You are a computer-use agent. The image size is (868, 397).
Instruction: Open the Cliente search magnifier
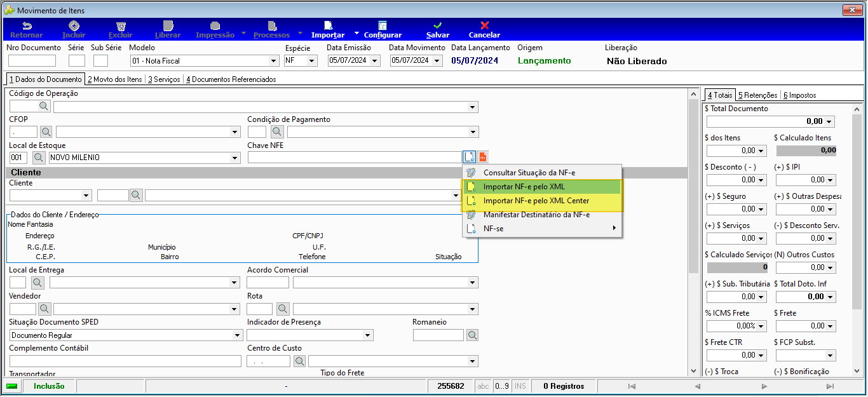tap(136, 196)
